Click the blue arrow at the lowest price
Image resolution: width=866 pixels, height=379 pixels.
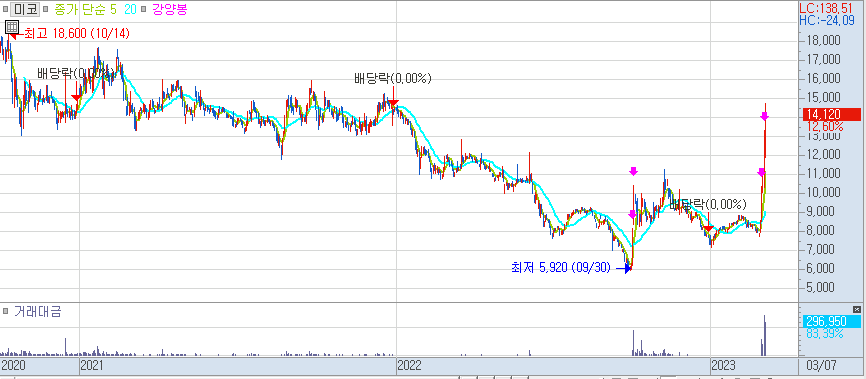point(625,269)
